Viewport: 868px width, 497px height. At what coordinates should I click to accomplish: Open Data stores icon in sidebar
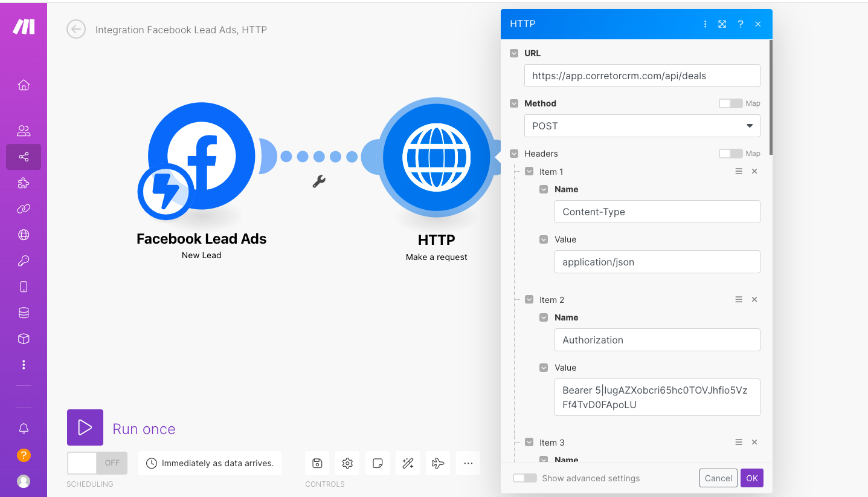coord(24,313)
